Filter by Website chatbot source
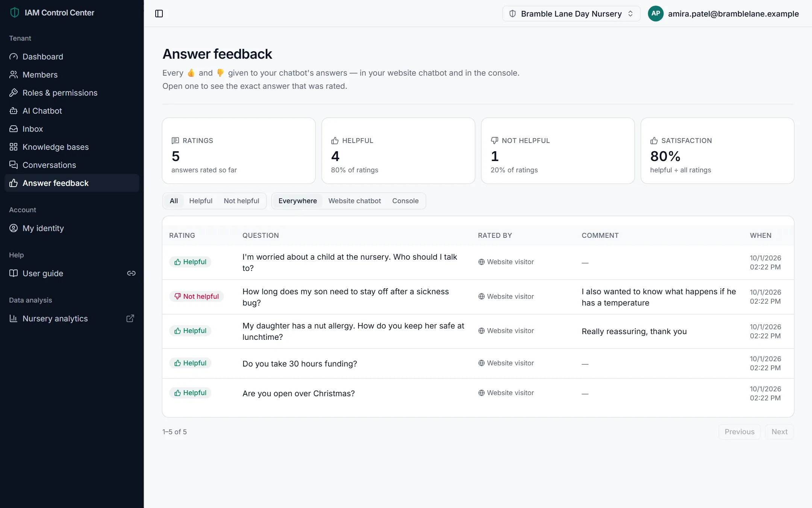 tap(354, 201)
